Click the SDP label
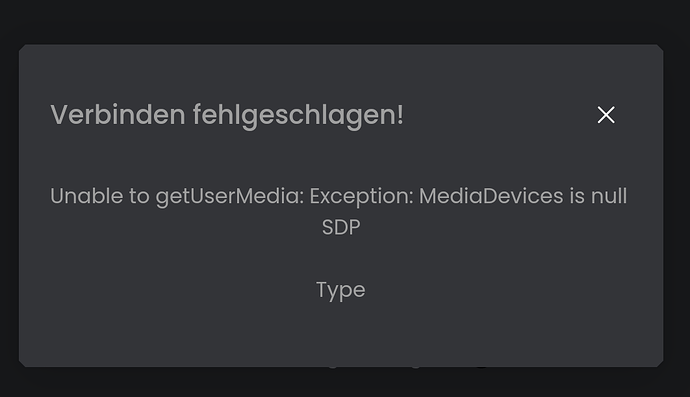Image resolution: width=690 pixels, height=397 pixels. tap(341, 227)
